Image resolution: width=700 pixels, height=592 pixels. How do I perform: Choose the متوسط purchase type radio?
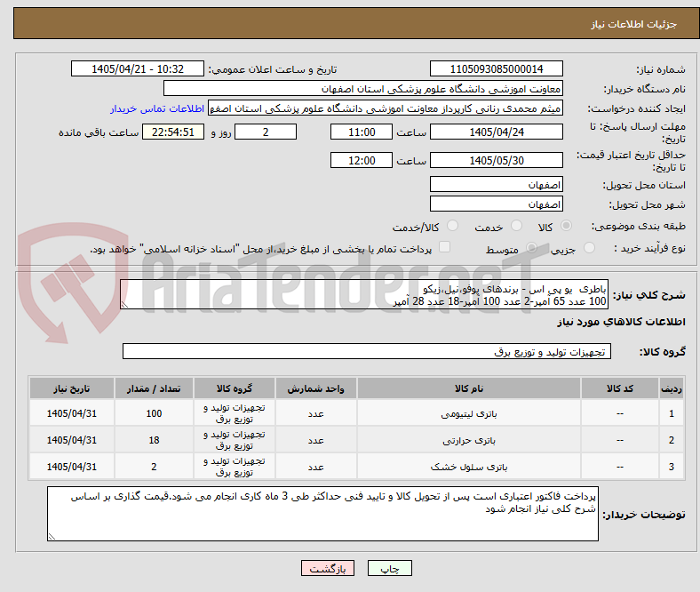[531, 247]
